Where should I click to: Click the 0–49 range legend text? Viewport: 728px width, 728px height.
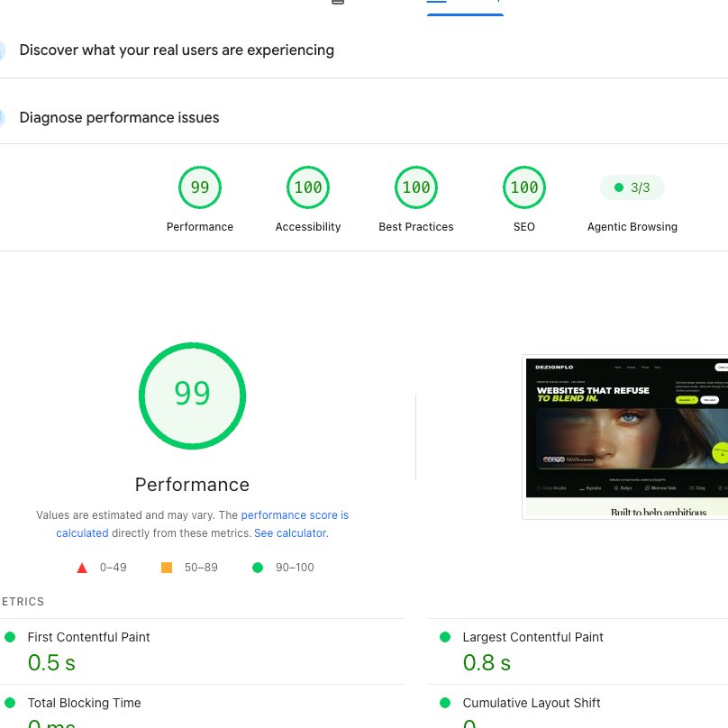113,568
